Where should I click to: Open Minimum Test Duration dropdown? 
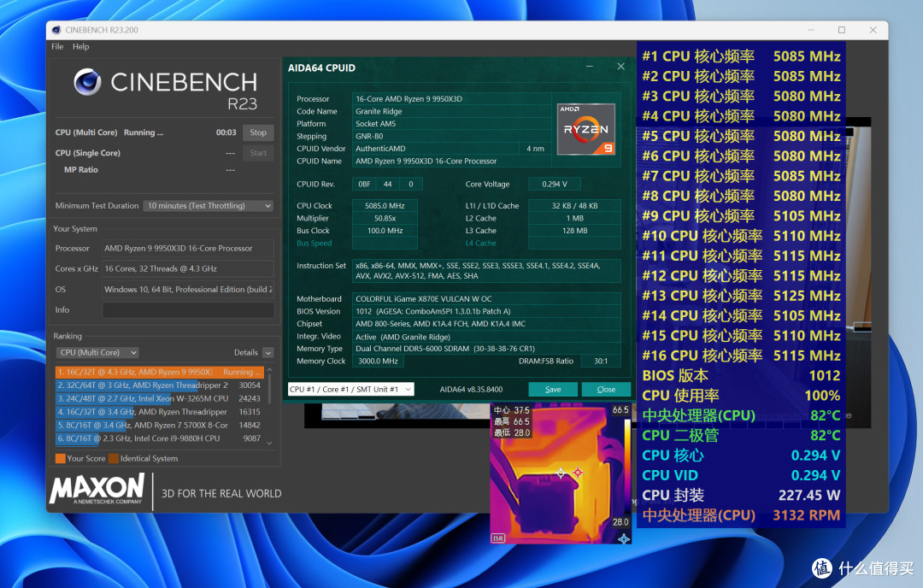(x=209, y=205)
